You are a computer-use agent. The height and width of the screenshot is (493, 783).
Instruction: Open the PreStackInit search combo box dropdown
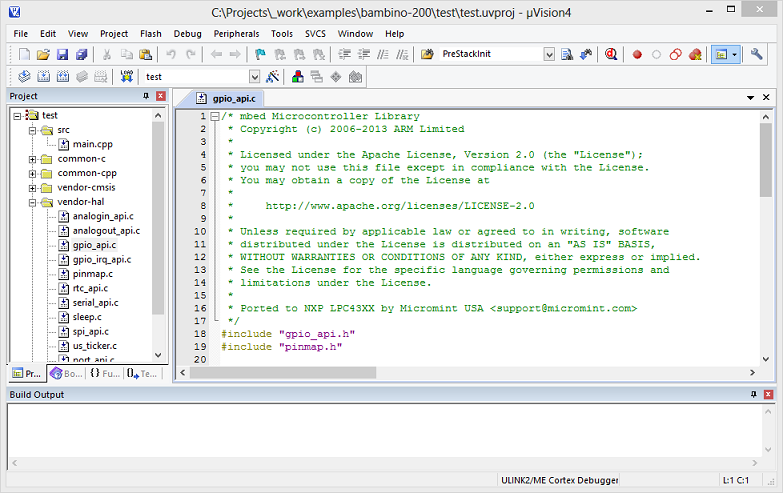click(549, 54)
